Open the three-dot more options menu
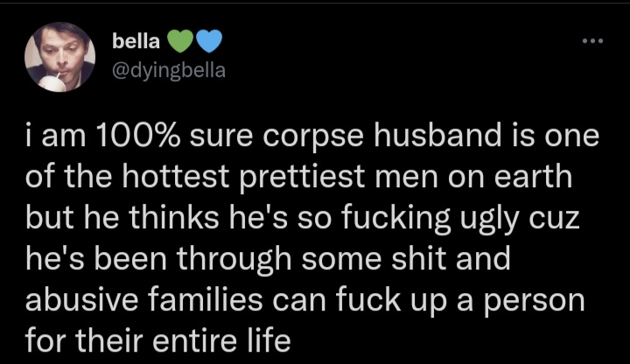 pyautogui.click(x=592, y=40)
